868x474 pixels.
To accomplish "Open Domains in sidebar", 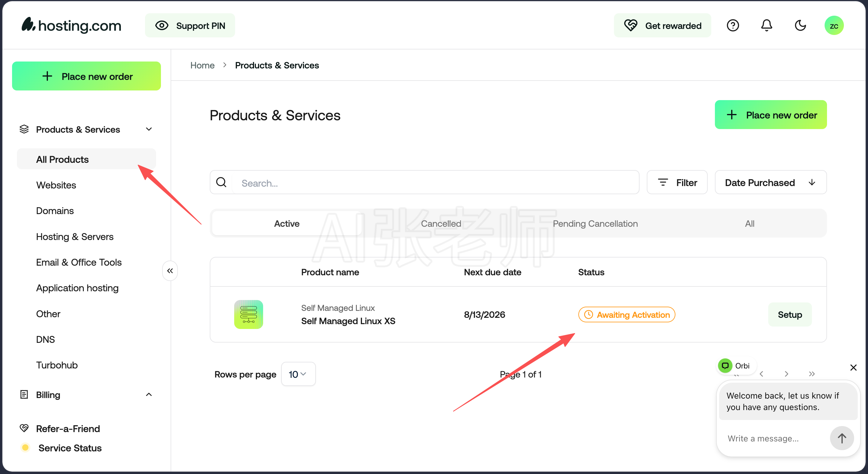I will (55, 211).
